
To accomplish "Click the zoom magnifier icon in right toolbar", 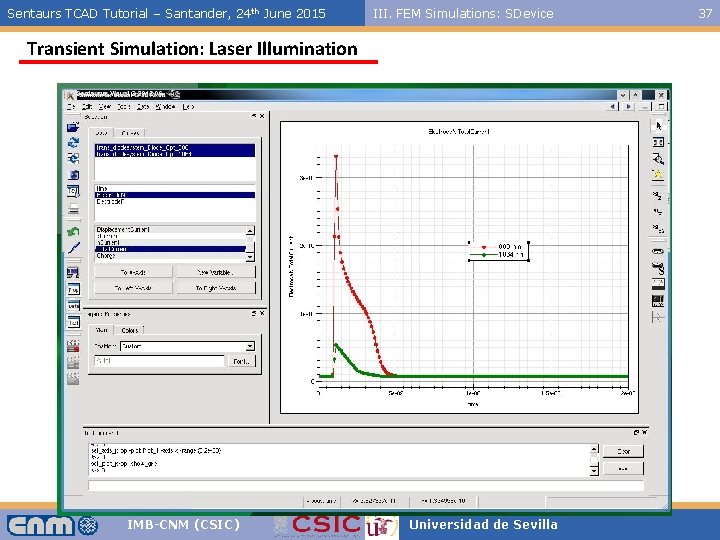I will 658,159.
